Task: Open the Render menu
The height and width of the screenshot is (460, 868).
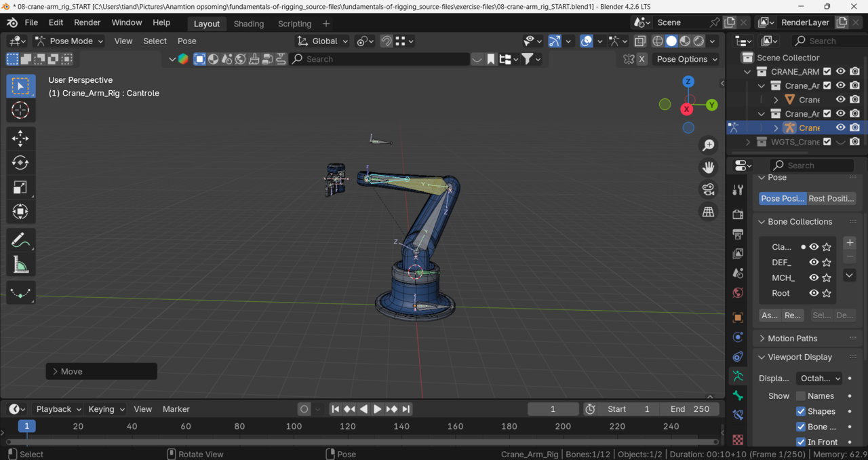Action: pyautogui.click(x=87, y=22)
